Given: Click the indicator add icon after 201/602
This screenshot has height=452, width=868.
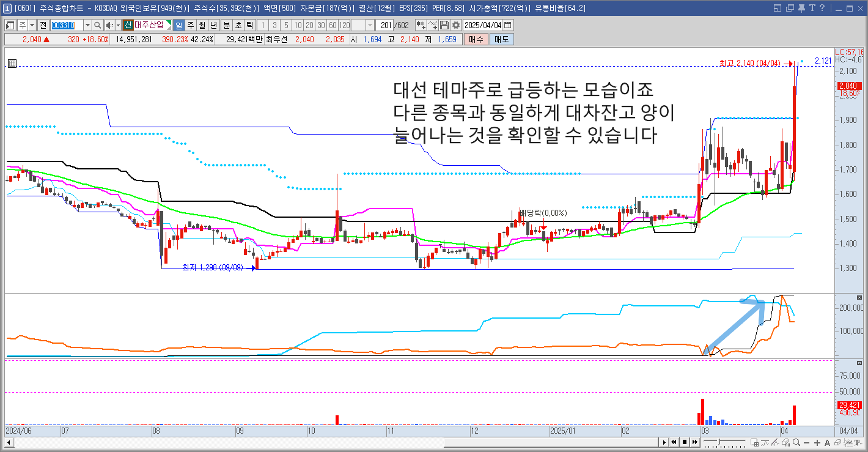Looking at the screenshot, I should [x=421, y=25].
